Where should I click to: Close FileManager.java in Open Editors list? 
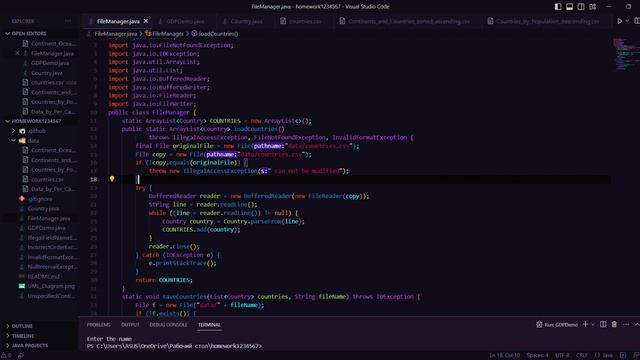coord(17,53)
